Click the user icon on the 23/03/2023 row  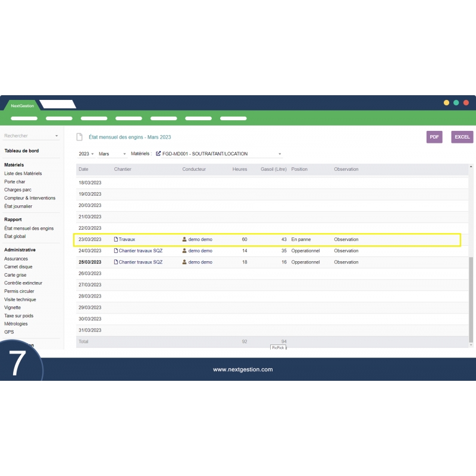pos(184,239)
